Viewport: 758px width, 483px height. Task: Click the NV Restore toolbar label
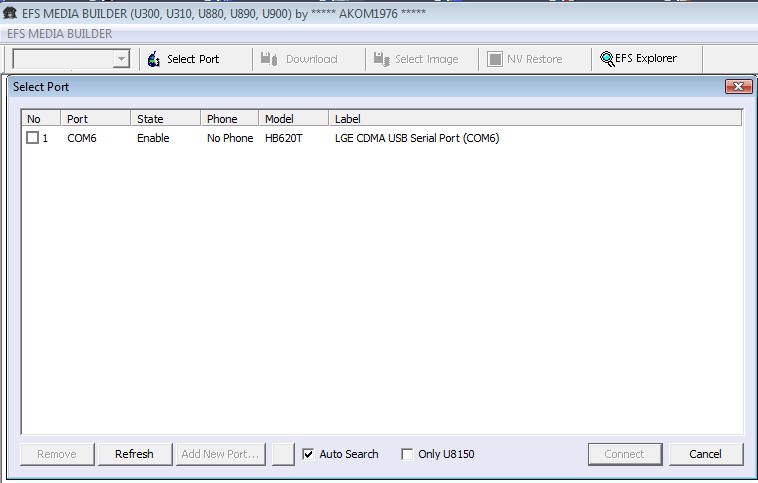pos(535,59)
